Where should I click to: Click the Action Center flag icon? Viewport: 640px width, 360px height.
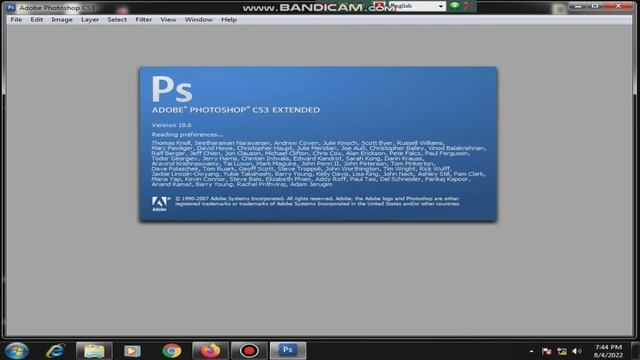[x=547, y=351]
